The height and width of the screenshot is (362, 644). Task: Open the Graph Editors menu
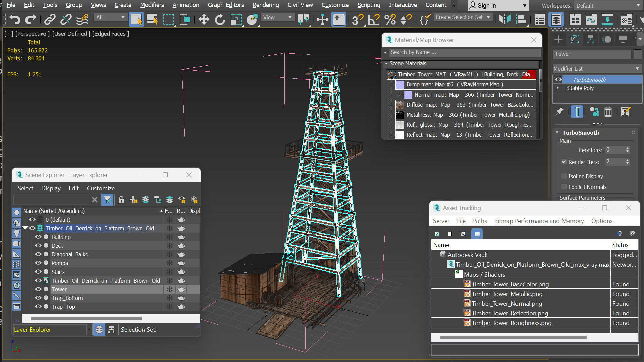click(225, 5)
